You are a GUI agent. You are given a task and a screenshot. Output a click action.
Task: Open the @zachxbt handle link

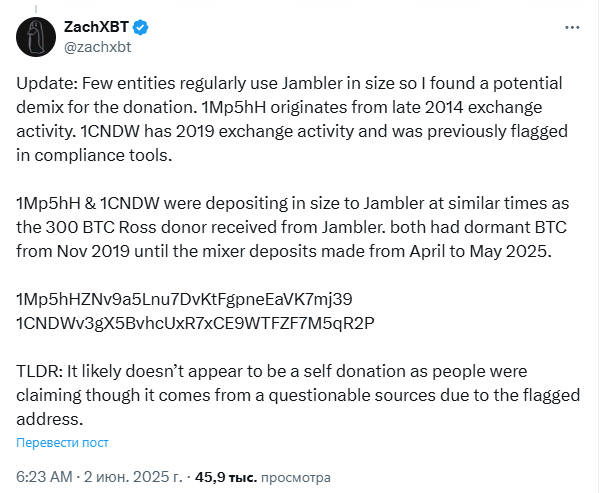point(97,47)
